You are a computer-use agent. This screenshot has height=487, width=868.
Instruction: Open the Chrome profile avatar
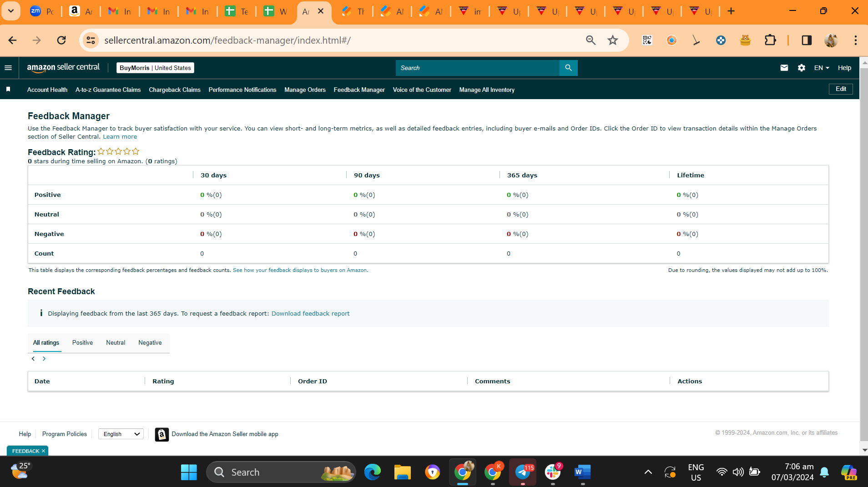[x=831, y=40]
